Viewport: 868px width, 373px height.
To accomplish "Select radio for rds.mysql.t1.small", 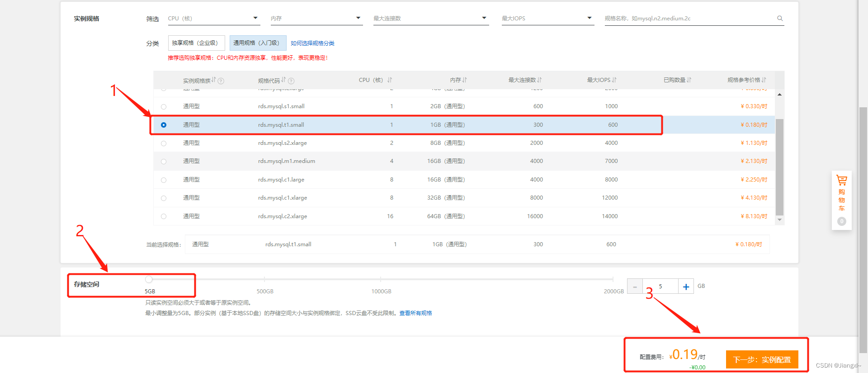I will point(164,125).
